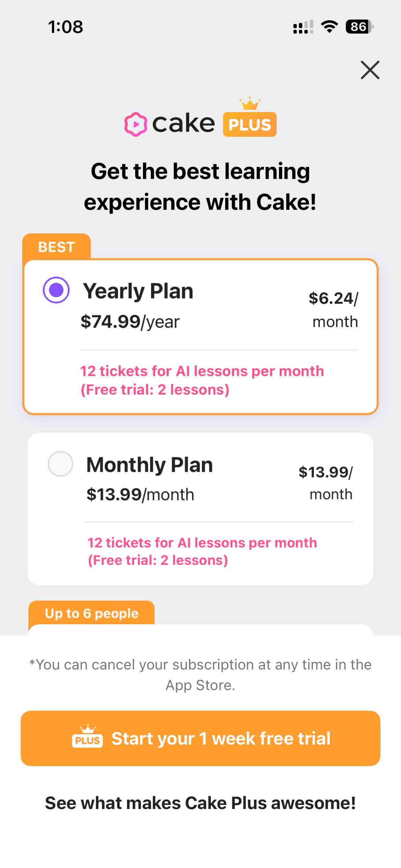The image size is (401, 868).
Task: Tap the battery level indicator
Action: [359, 27]
